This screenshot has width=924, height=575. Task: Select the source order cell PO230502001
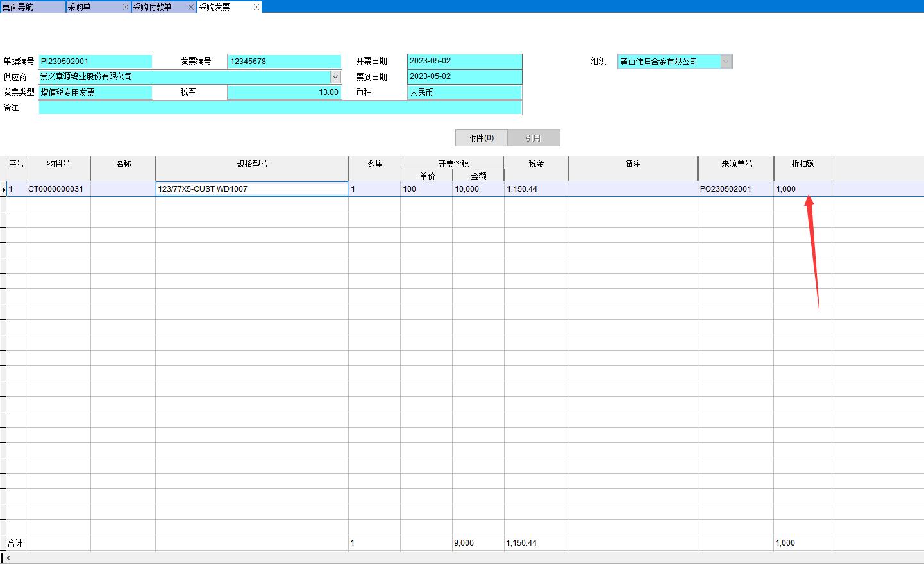coord(735,189)
